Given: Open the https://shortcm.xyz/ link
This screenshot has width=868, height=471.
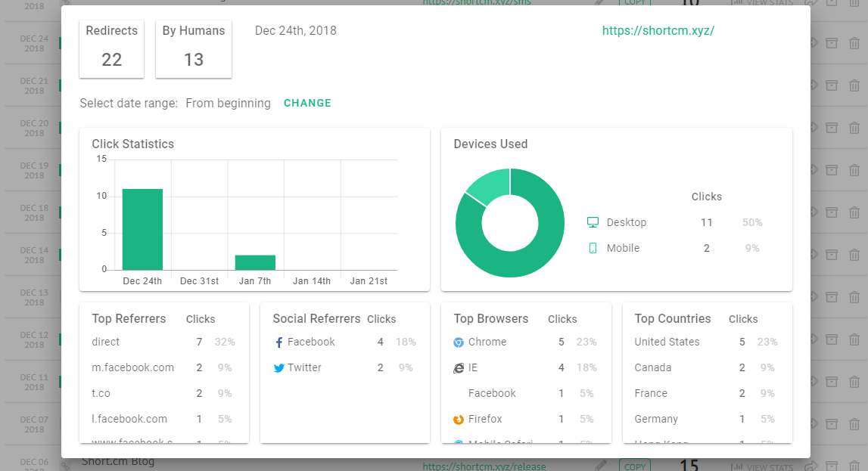Looking at the screenshot, I should click(x=658, y=31).
